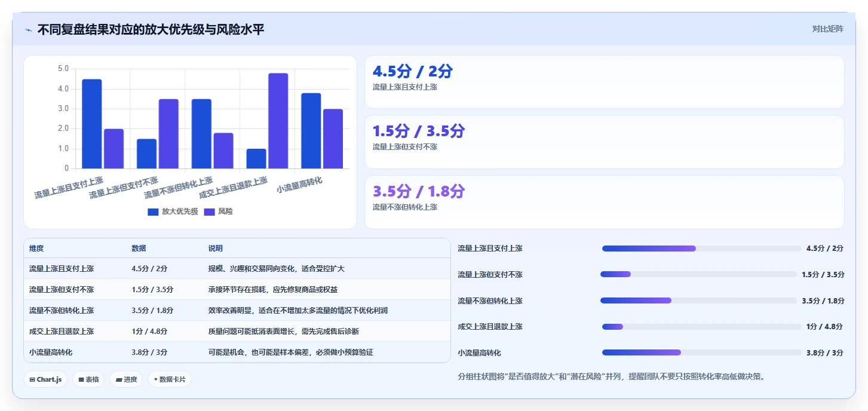The height and width of the screenshot is (411, 868).
Task: Click the 小流量高转化 progress row label
Action: [x=479, y=353]
